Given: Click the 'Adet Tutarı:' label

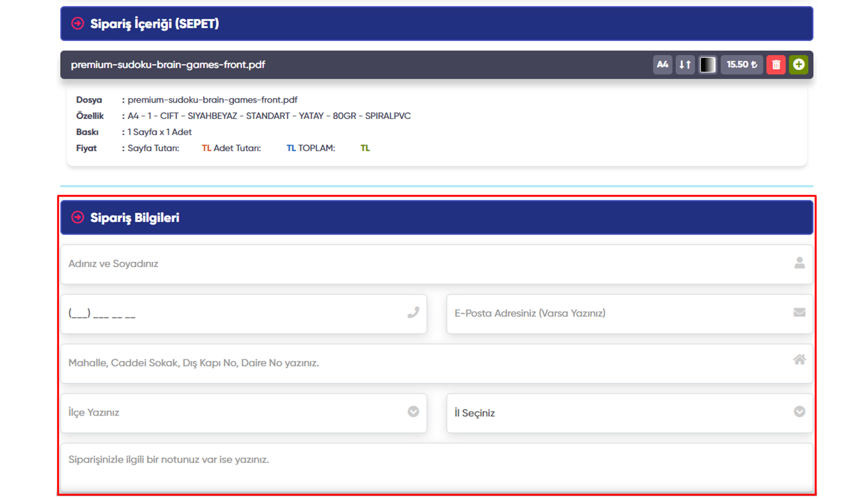Looking at the screenshot, I should pyautogui.click(x=237, y=148).
